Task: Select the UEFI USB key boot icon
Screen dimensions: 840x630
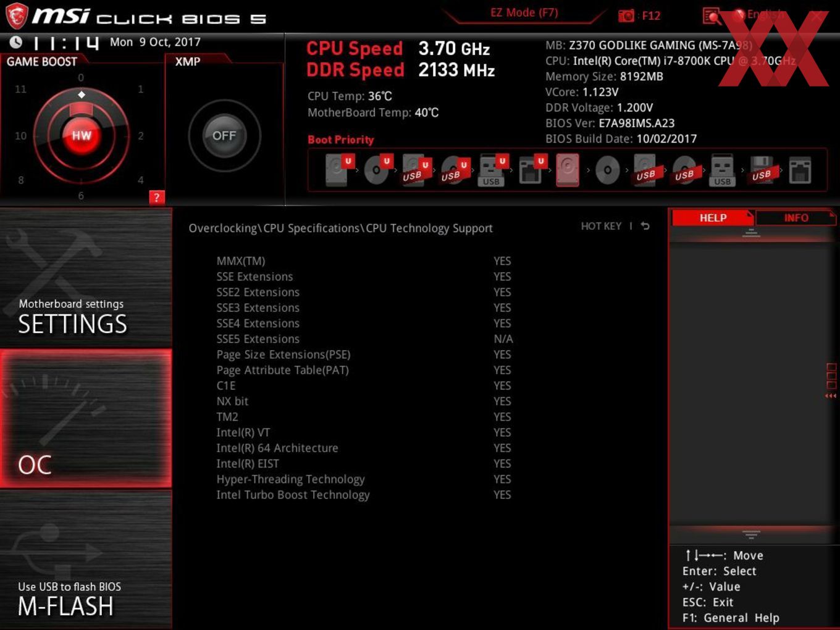Action: (492, 170)
